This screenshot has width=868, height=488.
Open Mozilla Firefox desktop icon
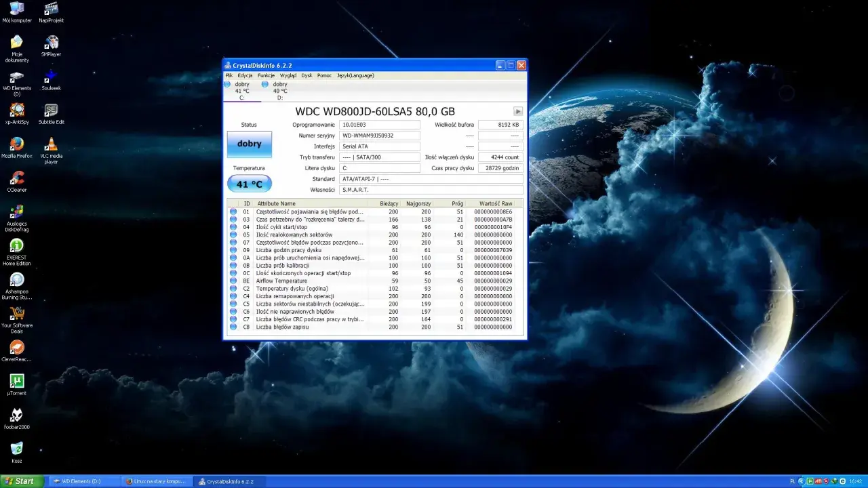17,148
